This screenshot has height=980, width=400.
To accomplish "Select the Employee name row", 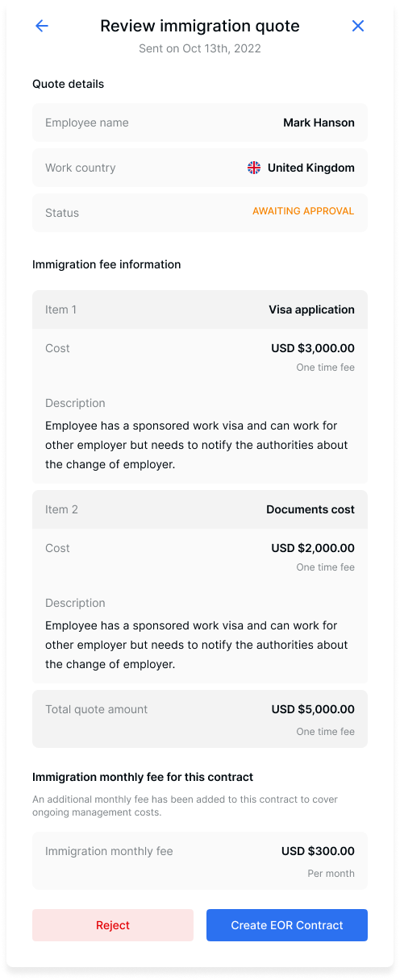I will tap(200, 122).
